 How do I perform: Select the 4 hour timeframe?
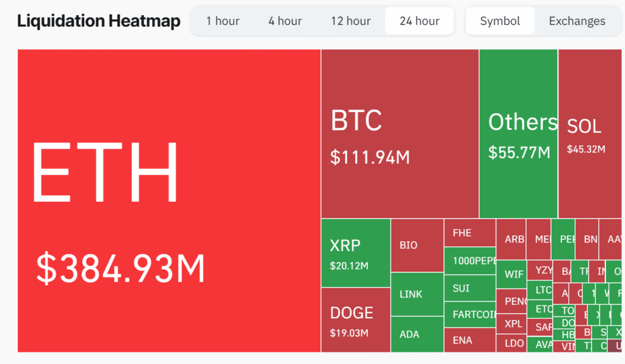[x=285, y=21]
